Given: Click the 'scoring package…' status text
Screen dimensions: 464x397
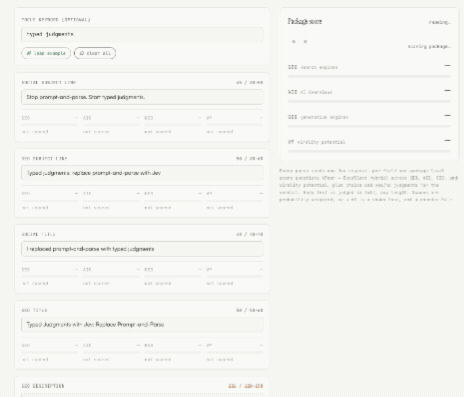Looking at the screenshot, I should coord(429,46).
